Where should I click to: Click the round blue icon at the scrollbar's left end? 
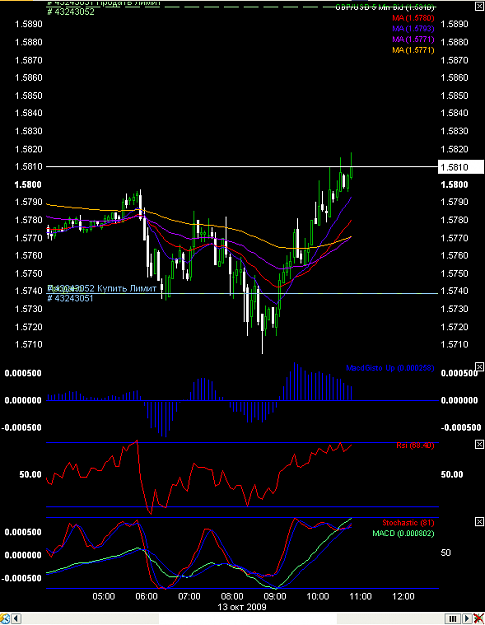(4, 619)
